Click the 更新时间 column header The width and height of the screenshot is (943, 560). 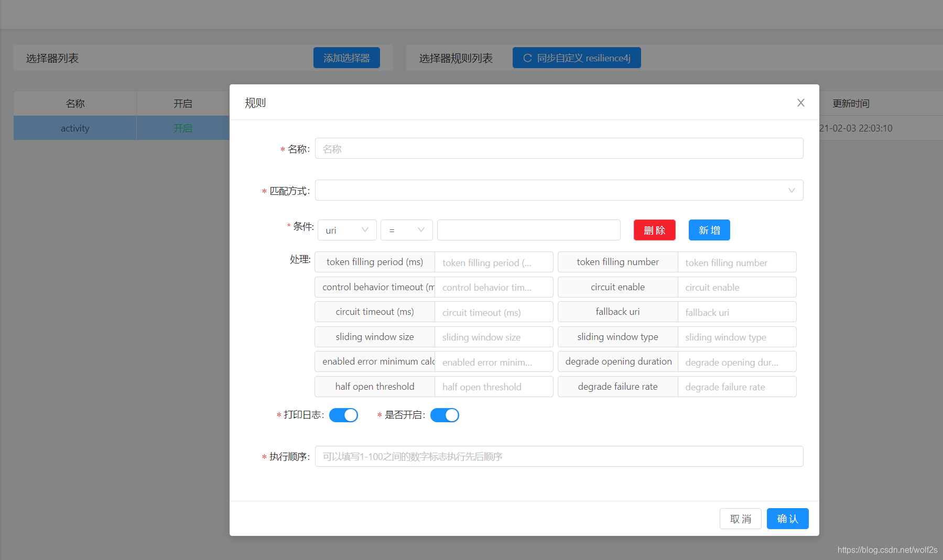(851, 103)
